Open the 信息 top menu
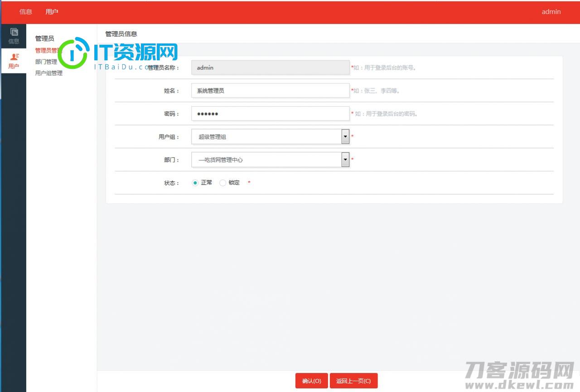Screen dimensions: 580x392 (26, 12)
